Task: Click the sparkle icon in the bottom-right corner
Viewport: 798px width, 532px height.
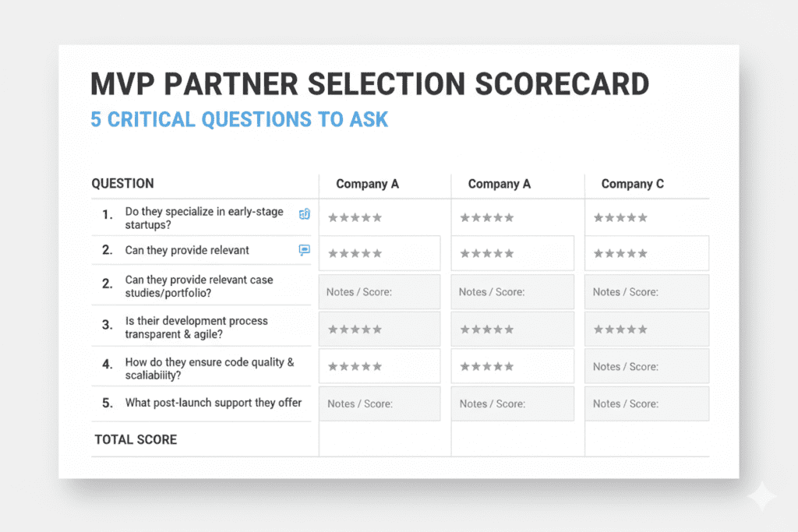Action: [x=761, y=496]
